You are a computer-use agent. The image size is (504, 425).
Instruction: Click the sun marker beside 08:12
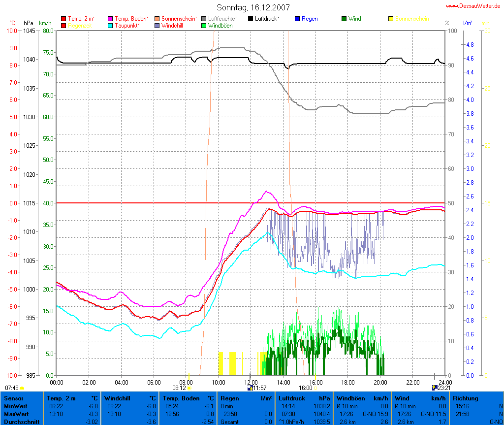click(189, 389)
